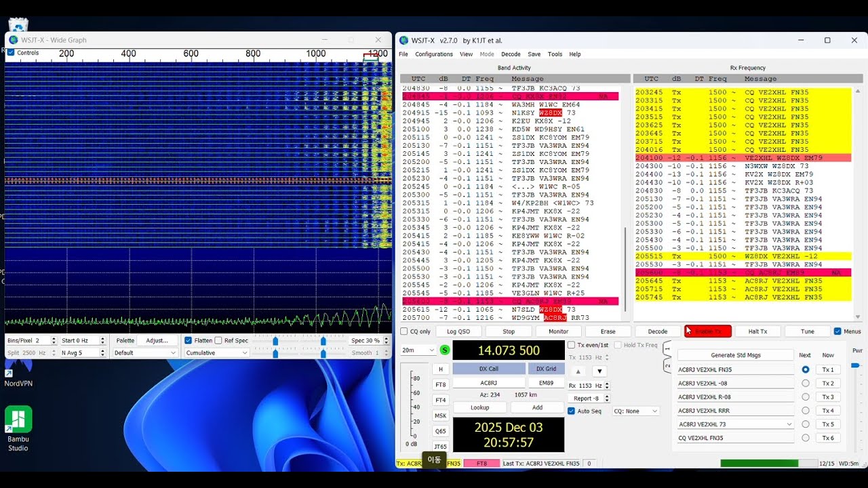Open the NordVPN desktop shortcut
868x488 pixels.
(x=18, y=375)
